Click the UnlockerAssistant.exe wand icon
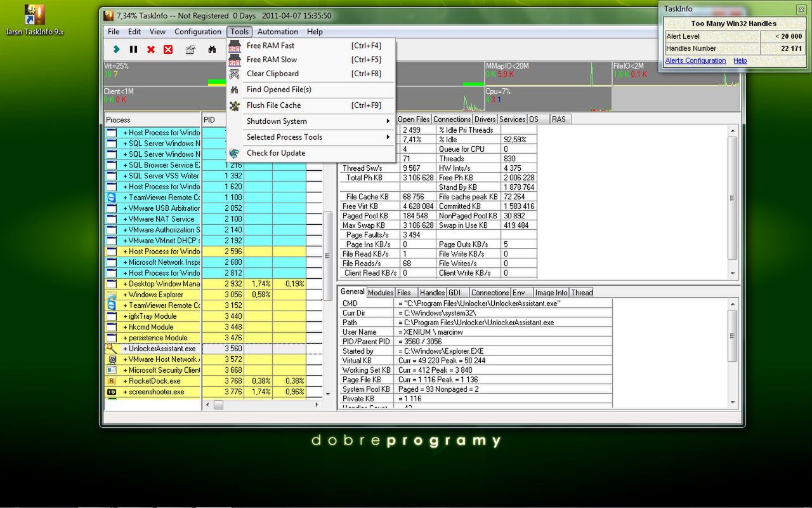Screen dimensions: 812x508 pyautogui.click(x=112, y=349)
